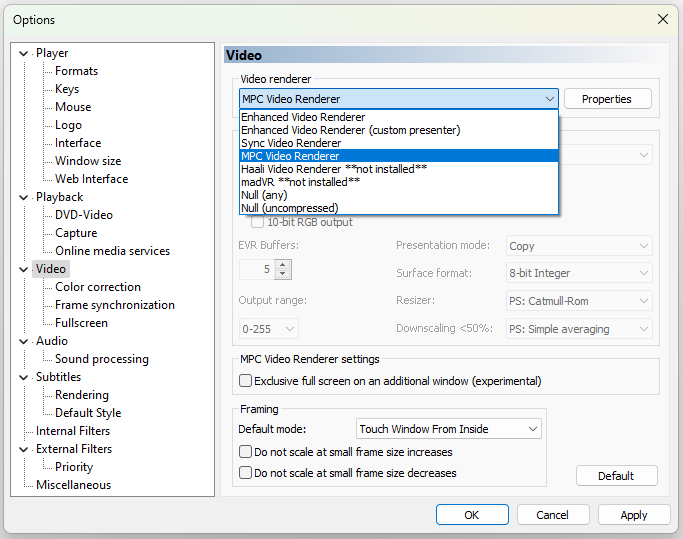Open video renderer Properties
Image resolution: width=683 pixels, height=539 pixels.
pos(608,99)
